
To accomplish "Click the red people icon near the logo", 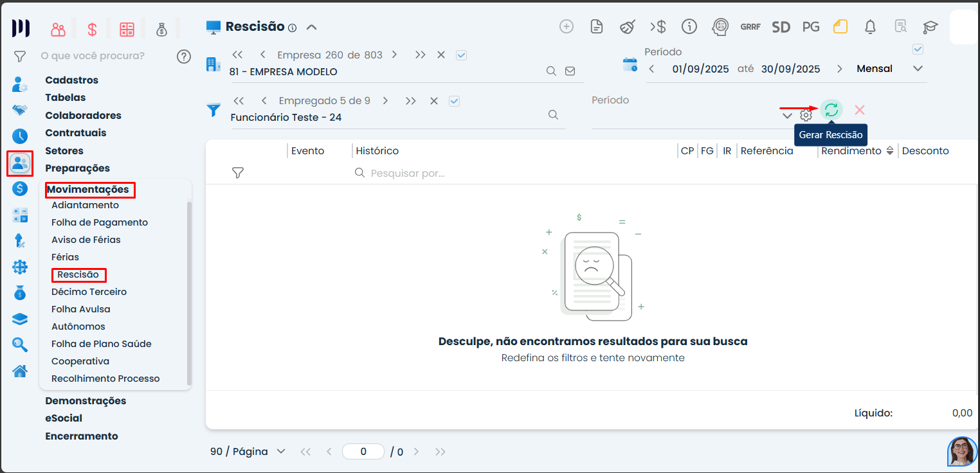I will coord(59,29).
